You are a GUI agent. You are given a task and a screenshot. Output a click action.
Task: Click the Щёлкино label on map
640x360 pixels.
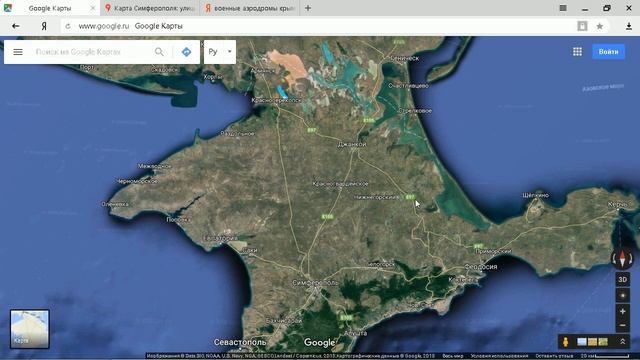pos(536,195)
